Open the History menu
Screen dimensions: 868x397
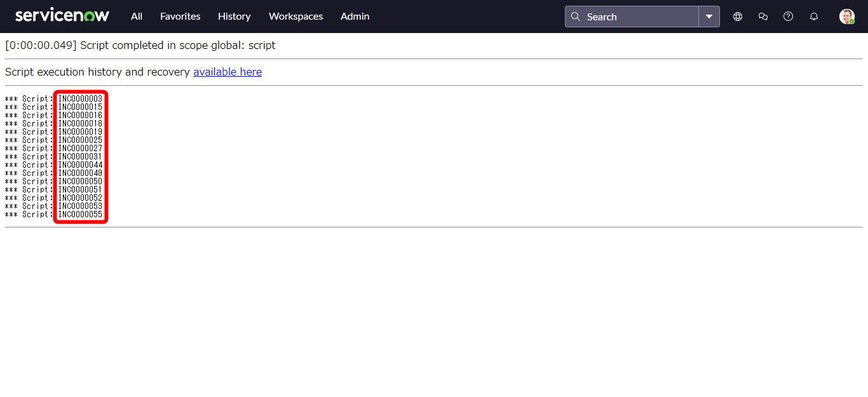[234, 17]
